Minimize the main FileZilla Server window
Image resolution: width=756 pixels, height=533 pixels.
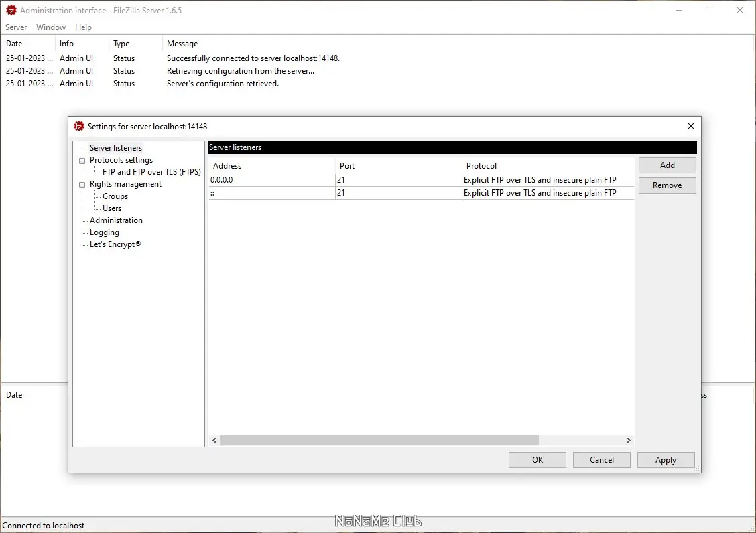click(x=678, y=10)
